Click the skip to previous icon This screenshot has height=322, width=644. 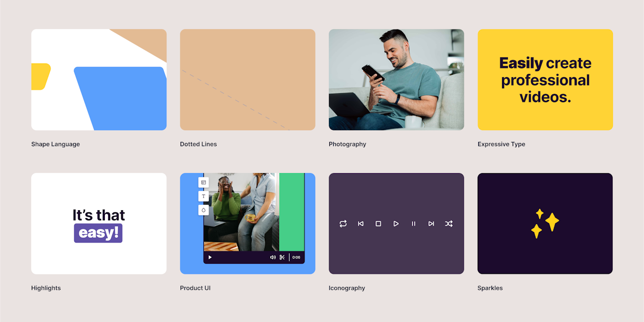click(x=361, y=223)
